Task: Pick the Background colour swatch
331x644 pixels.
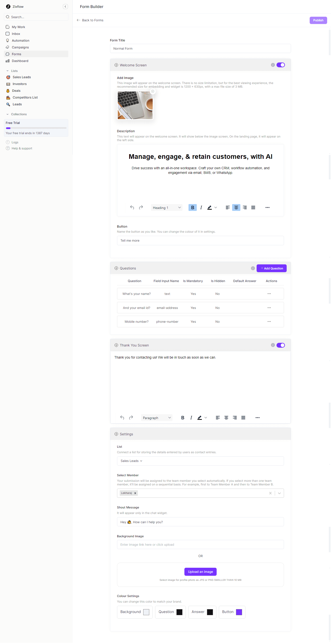Action: 146,612
